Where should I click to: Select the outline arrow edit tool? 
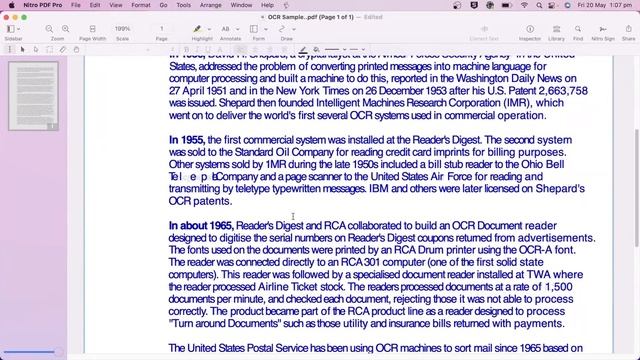36,49
